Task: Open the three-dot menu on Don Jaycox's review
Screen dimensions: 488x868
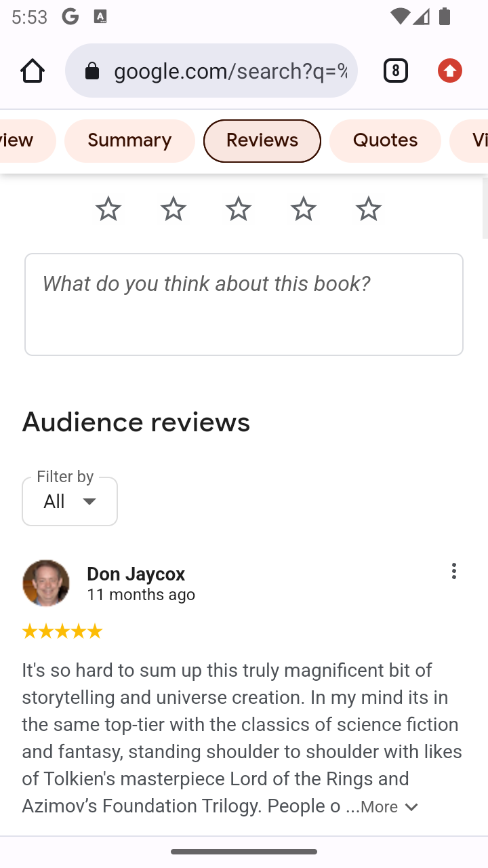Action: click(454, 571)
